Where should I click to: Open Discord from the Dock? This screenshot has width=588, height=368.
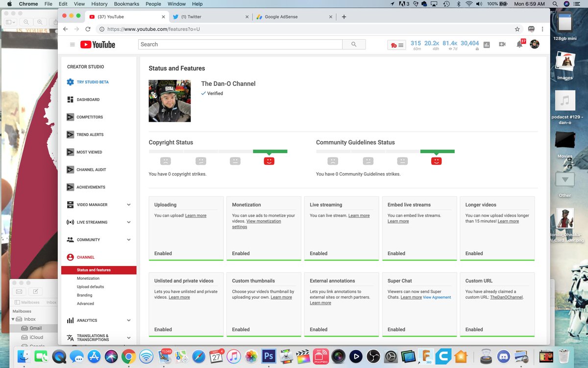click(503, 356)
